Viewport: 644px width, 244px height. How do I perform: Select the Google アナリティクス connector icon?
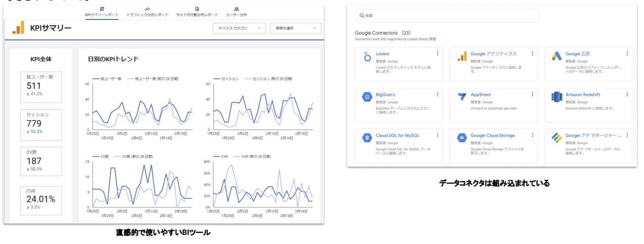tap(462, 56)
